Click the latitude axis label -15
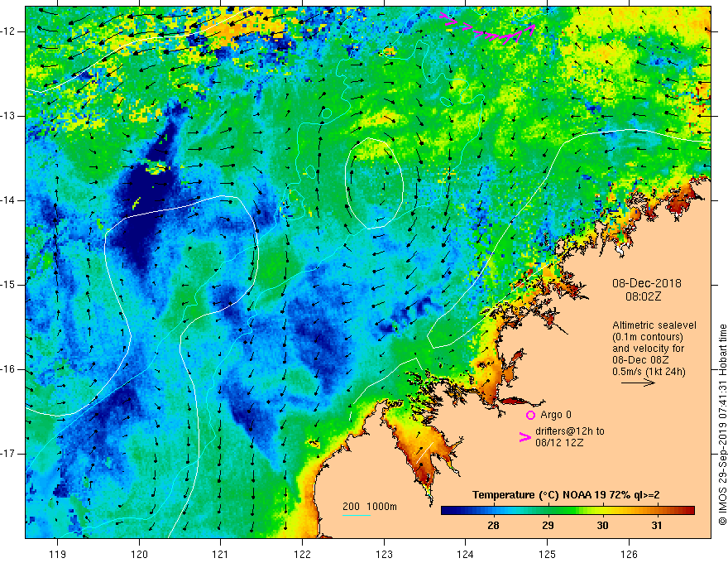Image resolution: width=728 pixels, height=563 pixels. click(x=9, y=285)
